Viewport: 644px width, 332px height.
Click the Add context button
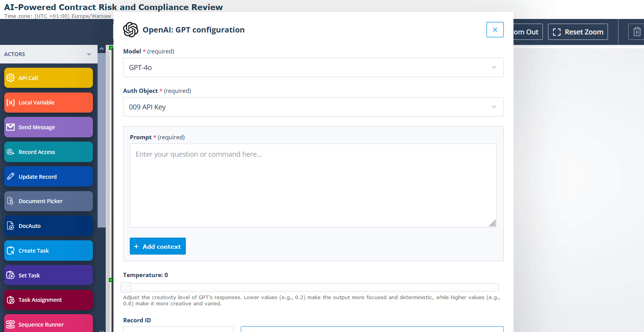pos(158,246)
